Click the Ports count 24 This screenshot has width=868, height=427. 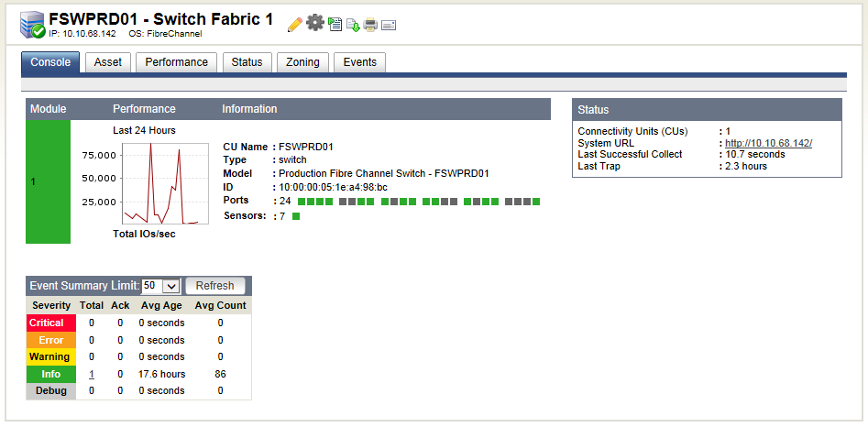click(x=285, y=202)
